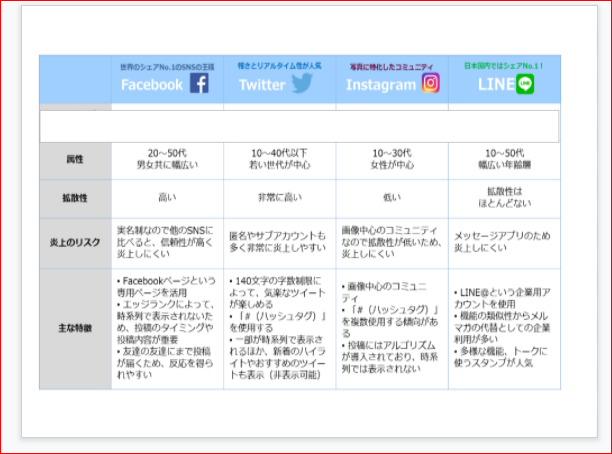Click Instagram 拡散性 cell 低い

[392, 199]
